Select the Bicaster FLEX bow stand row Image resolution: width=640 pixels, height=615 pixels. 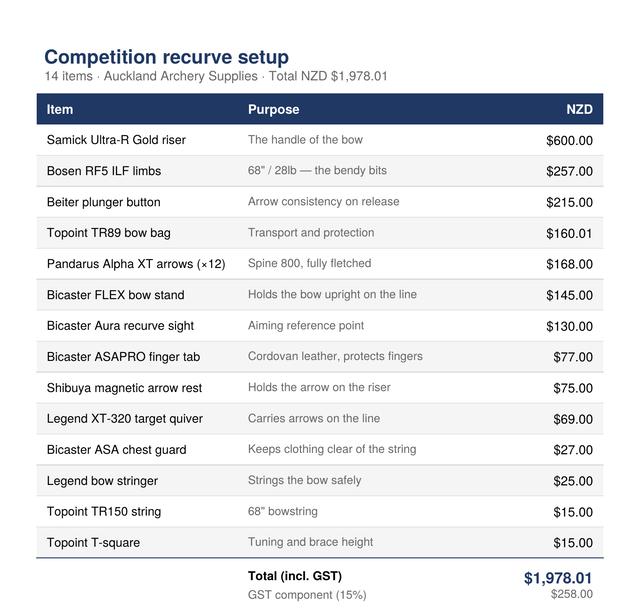pos(320,295)
